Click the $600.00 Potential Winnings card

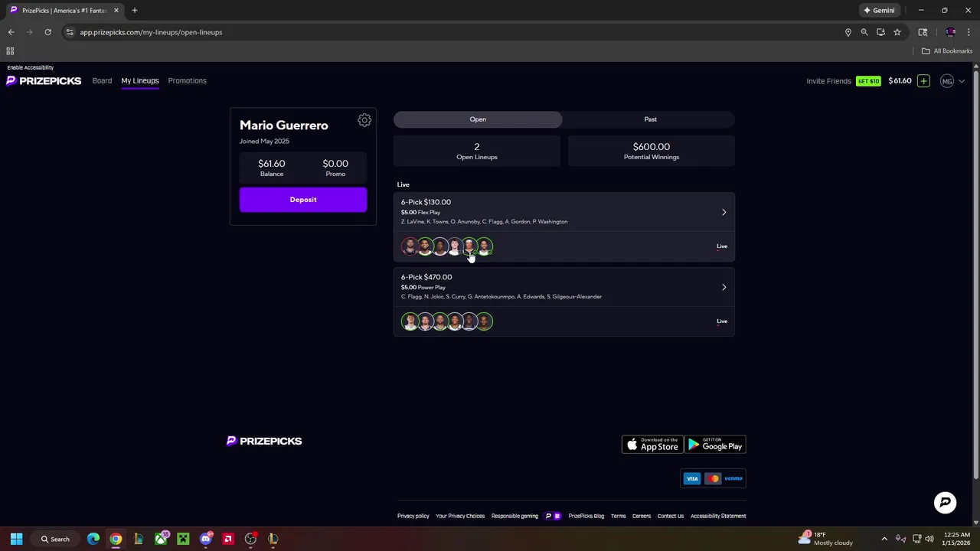[x=652, y=151]
